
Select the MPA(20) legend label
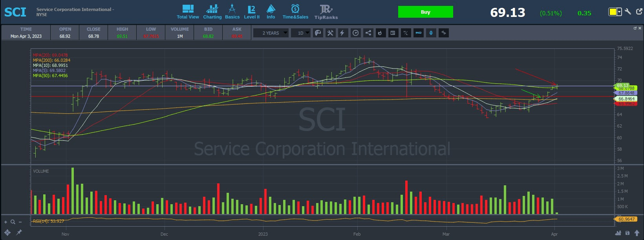[x=50, y=55]
